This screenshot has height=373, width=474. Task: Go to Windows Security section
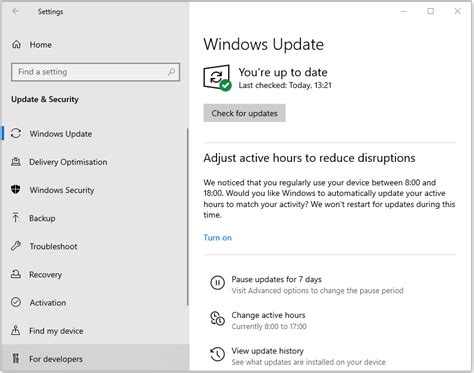pos(94,190)
